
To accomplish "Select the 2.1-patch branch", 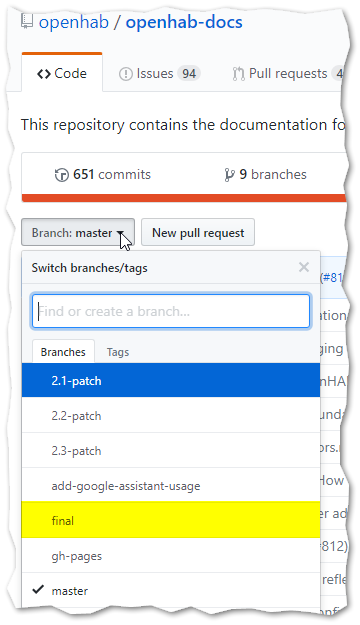I will [x=171, y=380].
